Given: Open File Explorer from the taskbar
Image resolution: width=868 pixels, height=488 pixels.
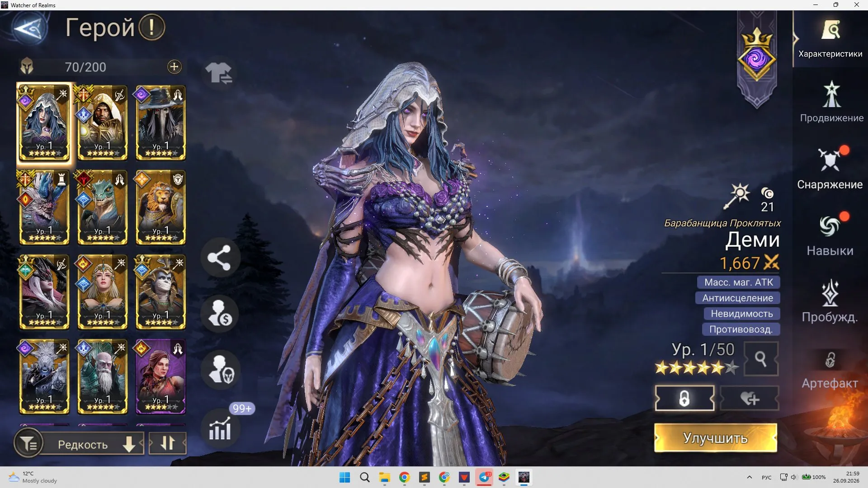Looking at the screenshot, I should (x=384, y=477).
